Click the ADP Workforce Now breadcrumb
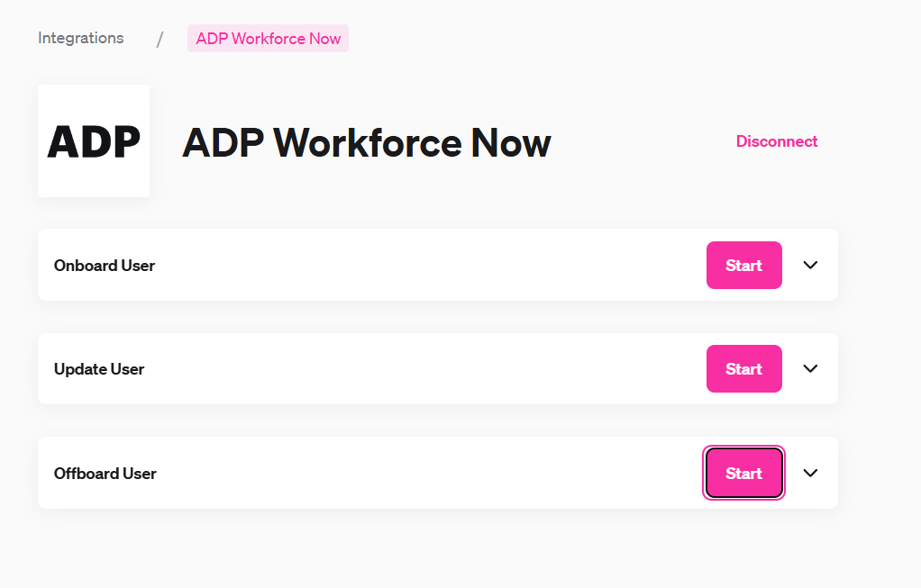This screenshot has width=921, height=588. (268, 38)
